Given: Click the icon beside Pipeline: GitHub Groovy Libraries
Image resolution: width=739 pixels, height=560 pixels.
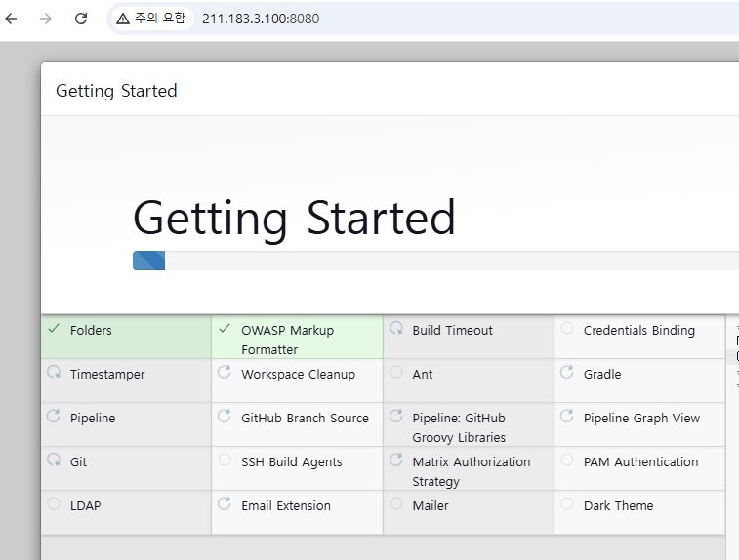Looking at the screenshot, I should click(x=396, y=416).
